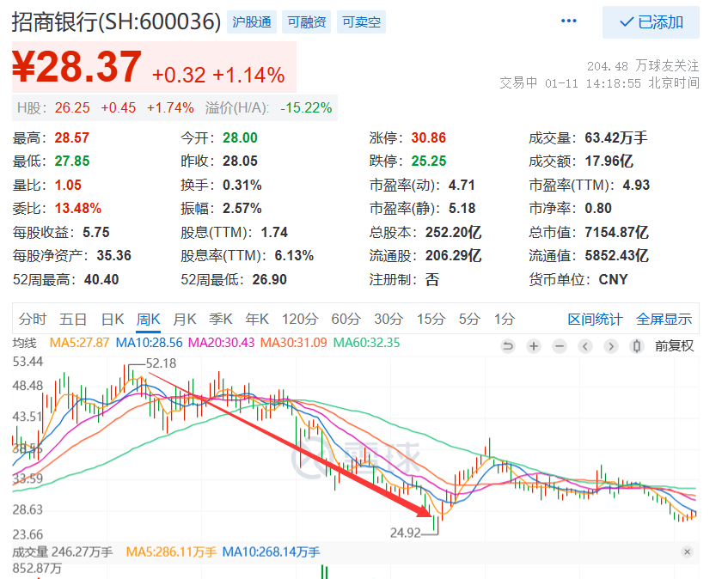The image size is (728, 579).
Task: Open 区间统计 range statistics link
Action: pos(595,320)
